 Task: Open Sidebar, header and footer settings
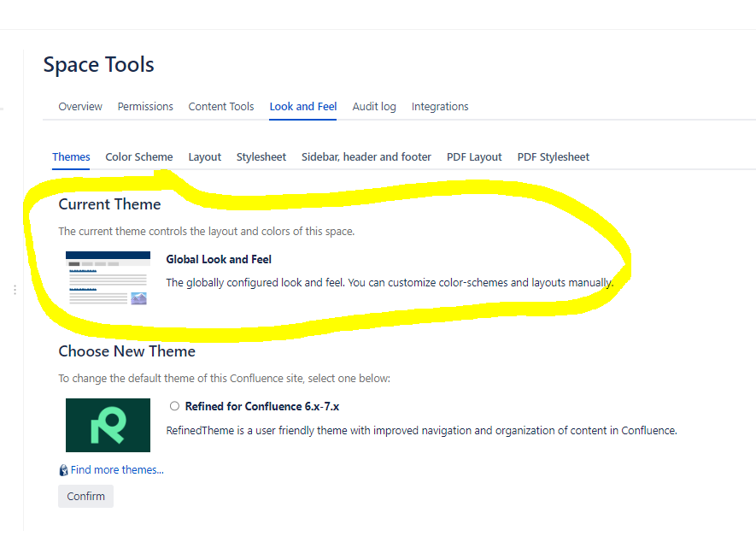[x=366, y=157]
